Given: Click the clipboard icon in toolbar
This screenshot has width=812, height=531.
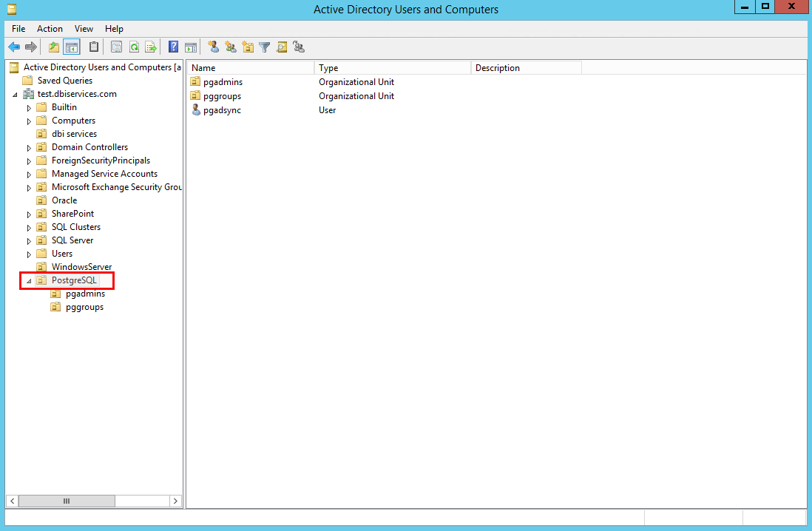Looking at the screenshot, I should [94, 47].
